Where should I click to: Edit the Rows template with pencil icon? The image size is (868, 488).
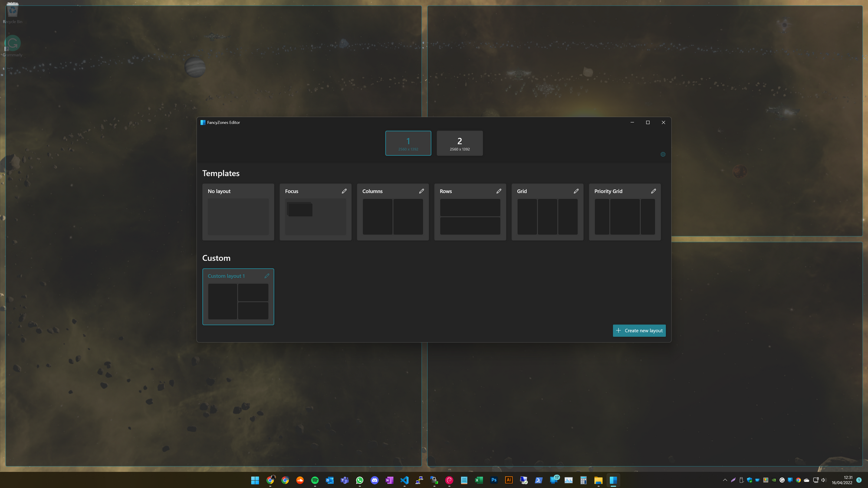pos(499,191)
